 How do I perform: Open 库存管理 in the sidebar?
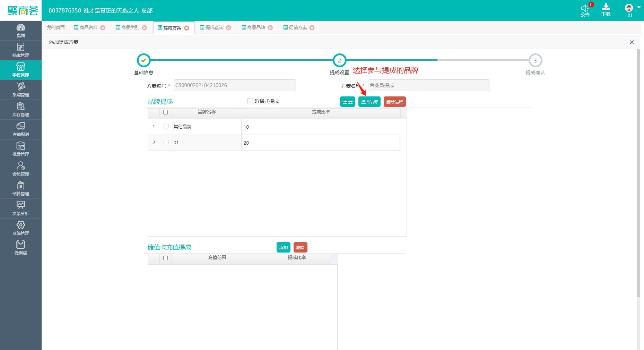21,110
